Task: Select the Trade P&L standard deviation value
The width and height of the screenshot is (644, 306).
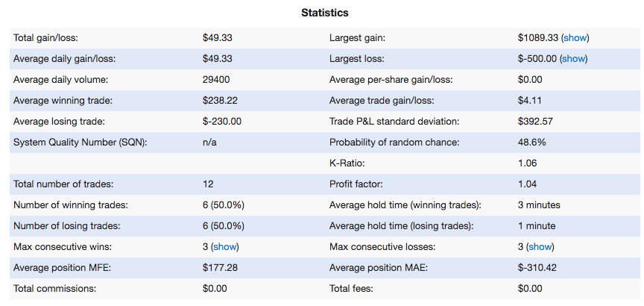Action: (535, 122)
